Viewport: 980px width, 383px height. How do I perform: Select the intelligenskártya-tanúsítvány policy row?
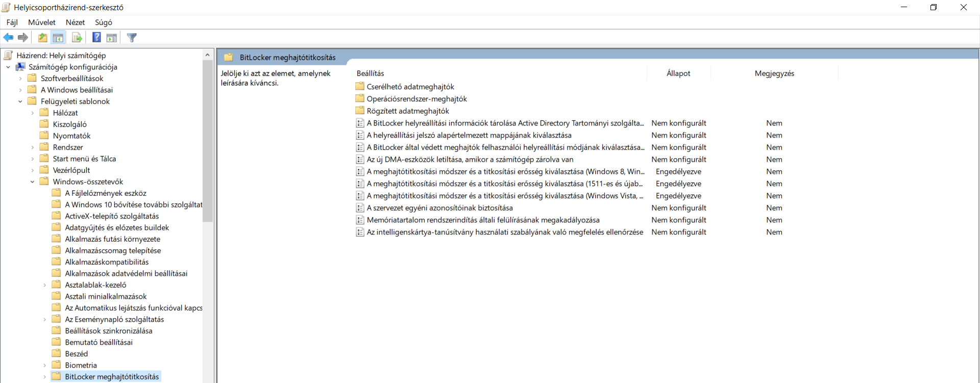(x=505, y=232)
